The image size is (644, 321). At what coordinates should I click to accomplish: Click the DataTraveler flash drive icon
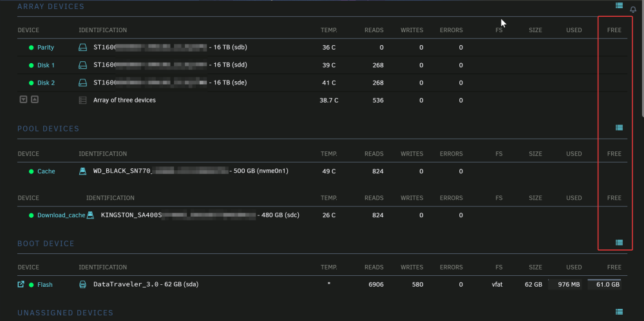(x=82, y=284)
